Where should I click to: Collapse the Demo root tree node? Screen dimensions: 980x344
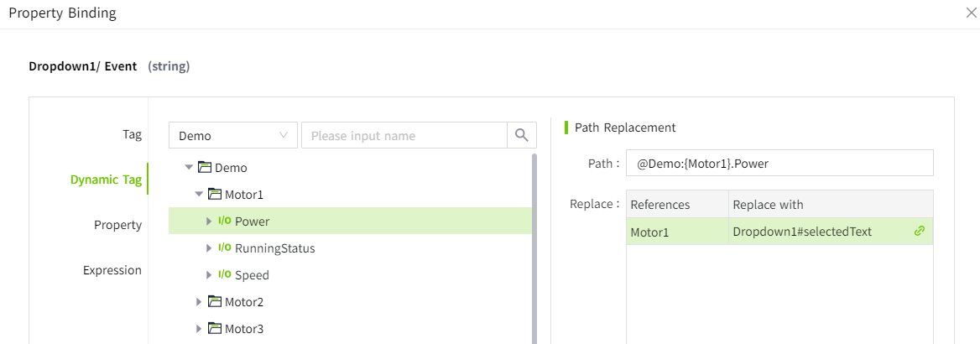coord(189,168)
